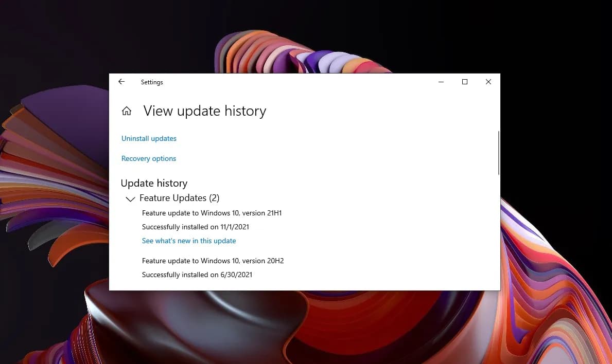
Task: Click the Feature Updates (2) section label
Action: point(179,198)
